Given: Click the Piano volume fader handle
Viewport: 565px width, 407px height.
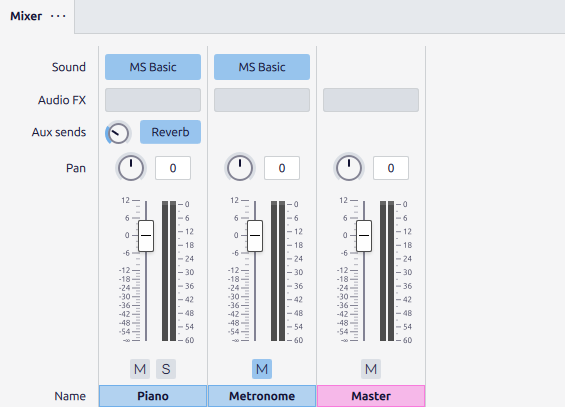Looking at the screenshot, I should [x=146, y=236].
